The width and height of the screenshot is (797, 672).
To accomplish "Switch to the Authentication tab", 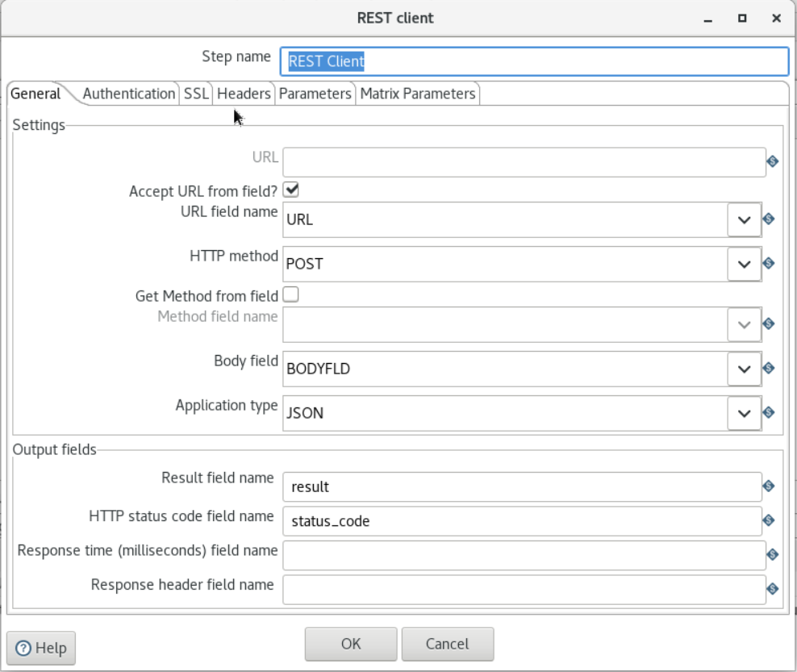I will [128, 93].
